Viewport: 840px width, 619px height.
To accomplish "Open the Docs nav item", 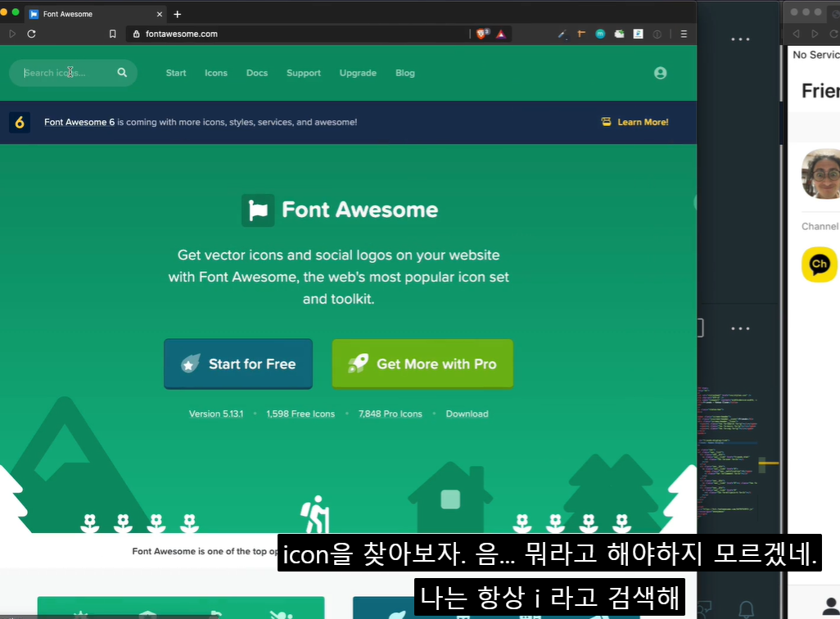I will click(x=256, y=73).
